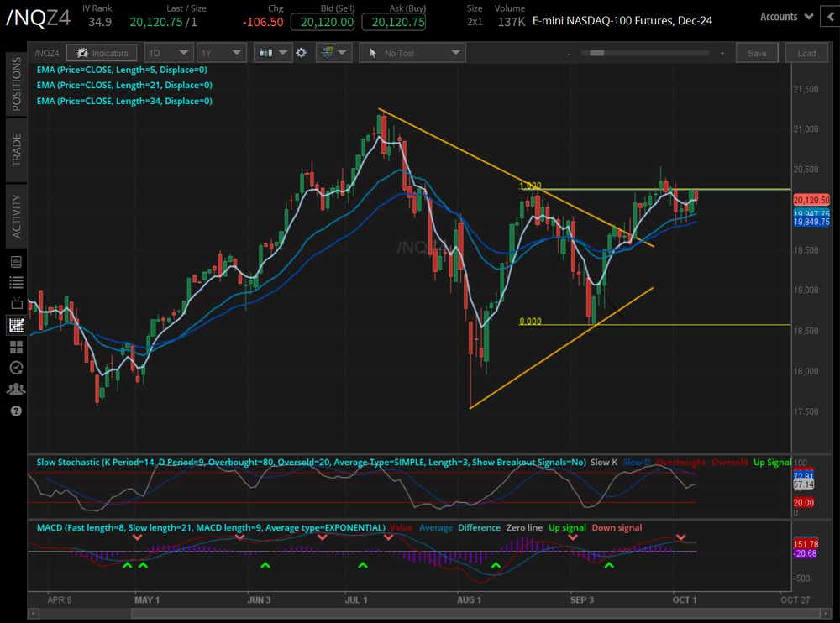840x623 pixels.
Task: Collapse the right panel arrow
Action: coord(831,17)
